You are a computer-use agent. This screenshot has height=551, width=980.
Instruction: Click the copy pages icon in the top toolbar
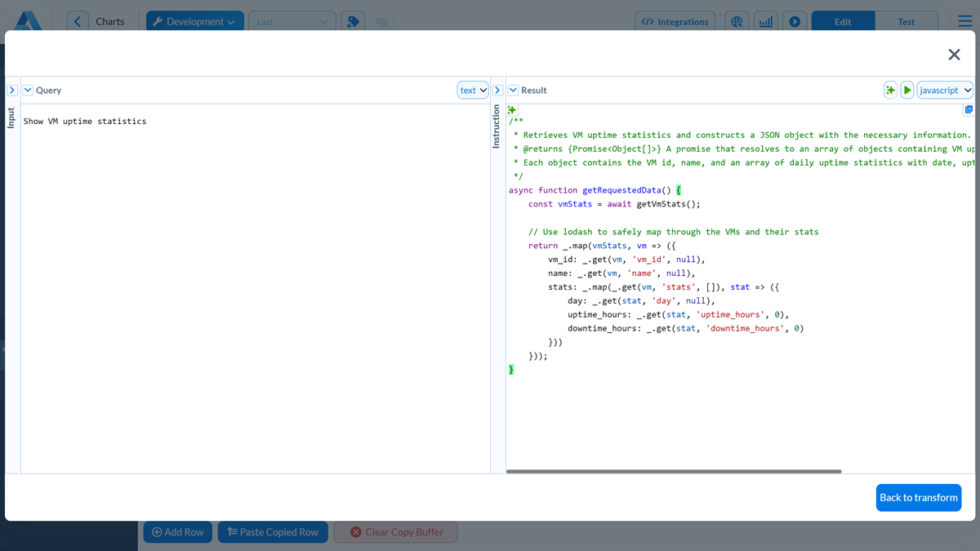point(381,20)
